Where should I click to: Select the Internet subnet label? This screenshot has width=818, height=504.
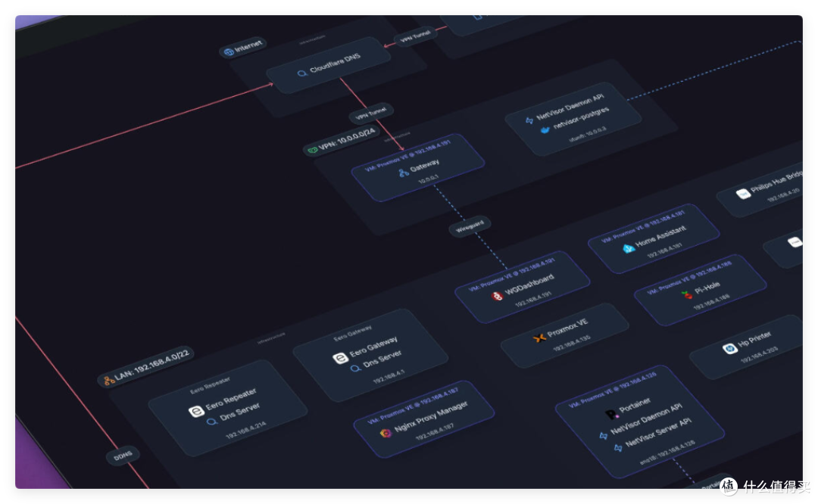coord(243,48)
